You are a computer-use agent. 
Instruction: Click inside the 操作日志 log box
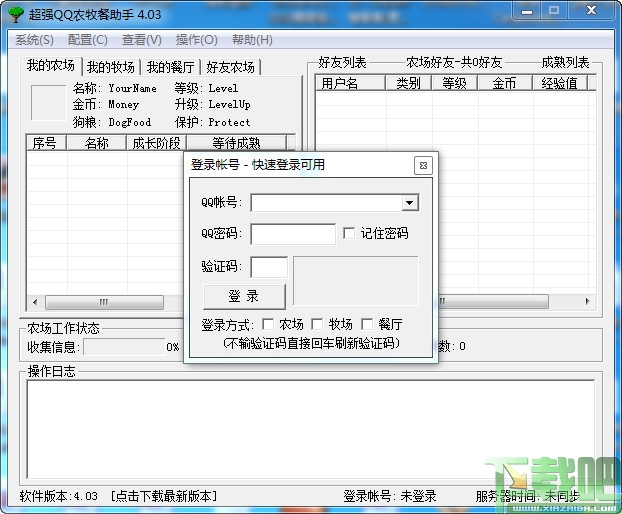pyautogui.click(x=311, y=429)
